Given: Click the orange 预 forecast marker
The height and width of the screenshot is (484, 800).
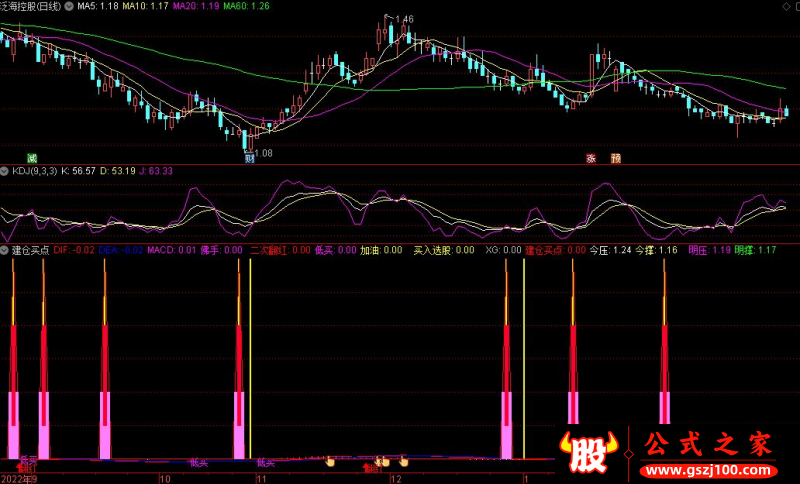Looking at the screenshot, I should 616,158.
